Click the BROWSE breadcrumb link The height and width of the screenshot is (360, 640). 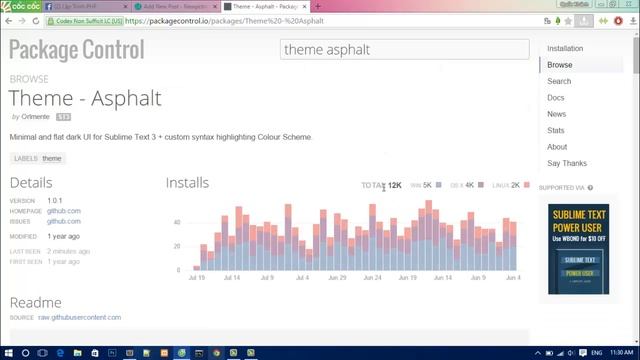click(x=29, y=79)
